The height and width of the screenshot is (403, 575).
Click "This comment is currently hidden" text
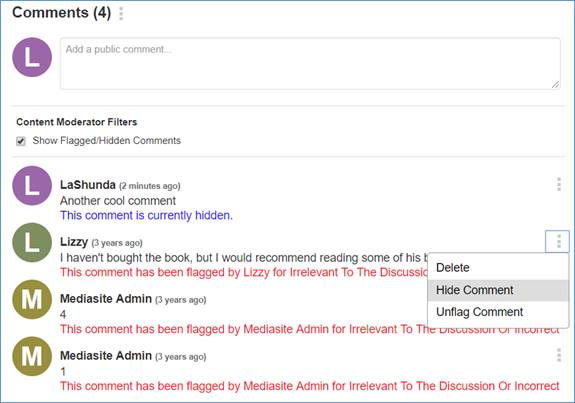[146, 215]
